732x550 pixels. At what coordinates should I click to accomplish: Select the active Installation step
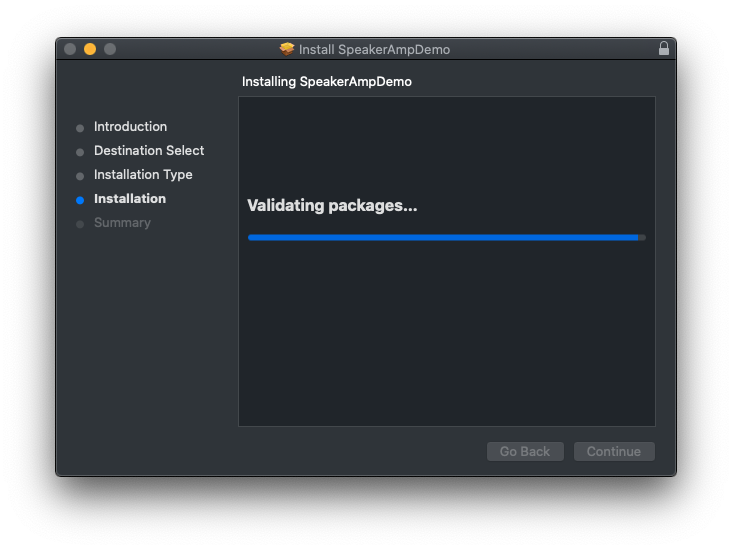130,198
